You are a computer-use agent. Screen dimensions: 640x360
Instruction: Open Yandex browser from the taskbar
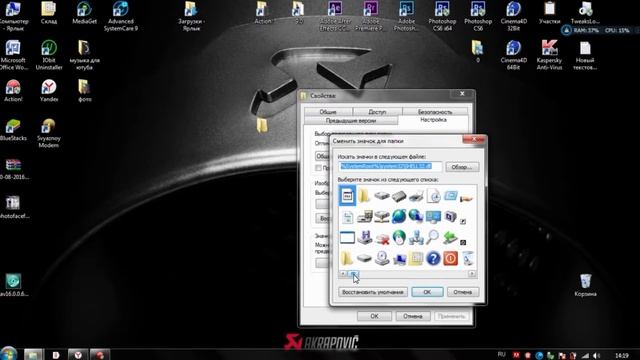[x=78, y=355]
